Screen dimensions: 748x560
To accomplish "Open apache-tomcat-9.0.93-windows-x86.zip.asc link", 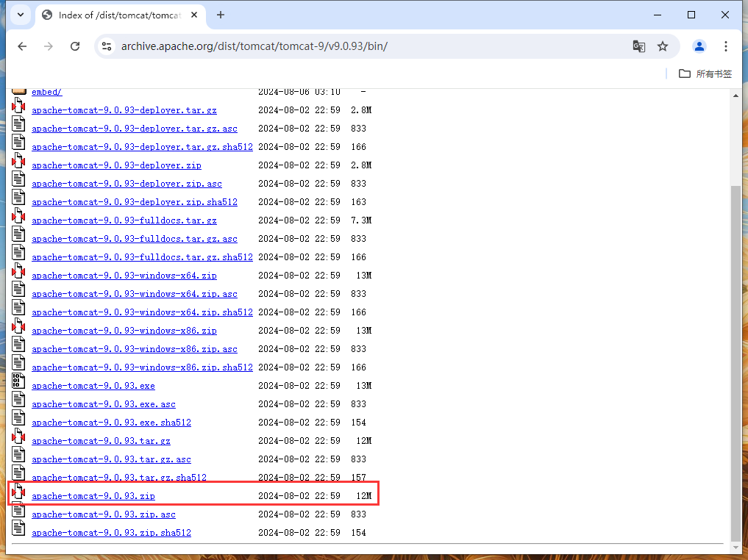I will tap(135, 349).
